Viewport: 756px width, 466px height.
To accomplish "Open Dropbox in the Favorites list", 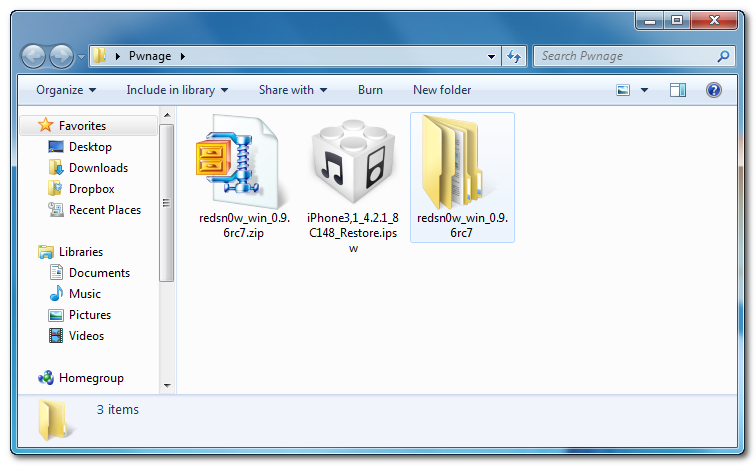I will (92, 189).
